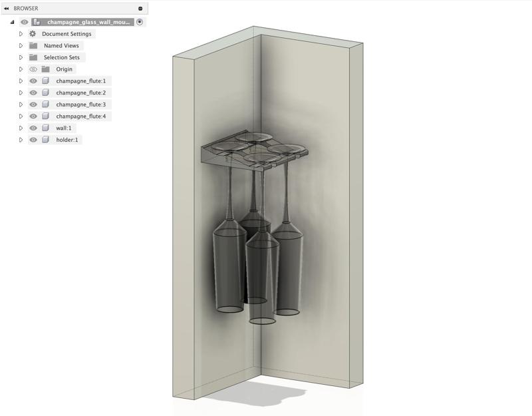Click the Selection Sets folder icon

point(33,57)
